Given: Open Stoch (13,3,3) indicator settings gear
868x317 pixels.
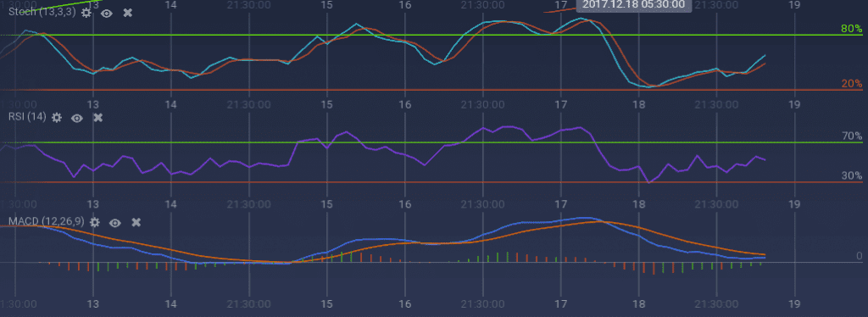Looking at the screenshot, I should [86, 12].
